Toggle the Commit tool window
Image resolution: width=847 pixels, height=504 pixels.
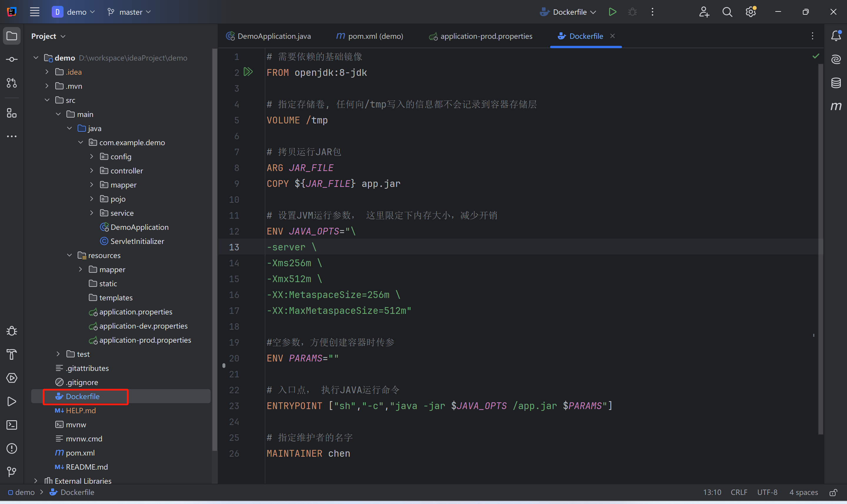(11, 59)
